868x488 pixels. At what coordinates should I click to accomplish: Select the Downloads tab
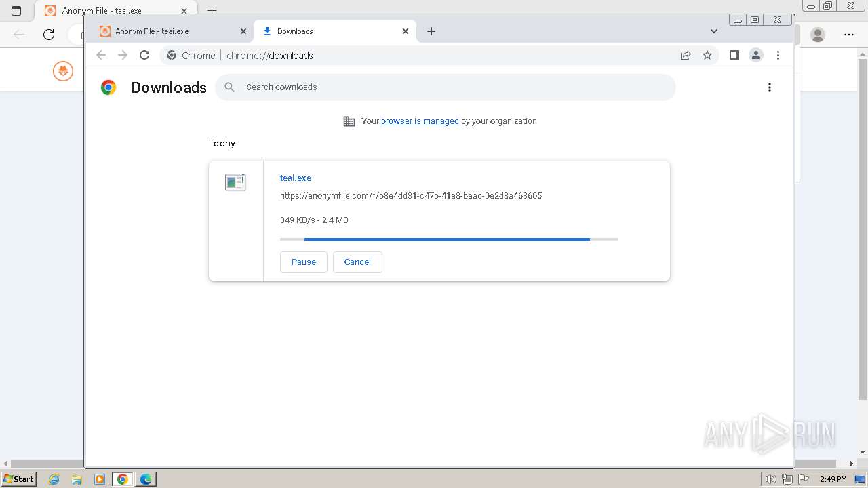tap(336, 31)
